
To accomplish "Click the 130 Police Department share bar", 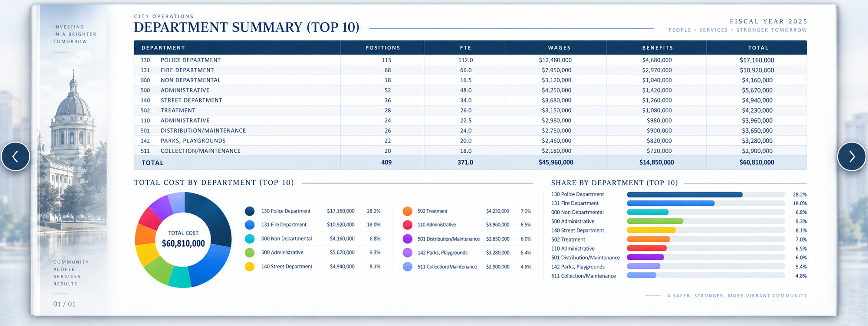I will click(x=684, y=194).
